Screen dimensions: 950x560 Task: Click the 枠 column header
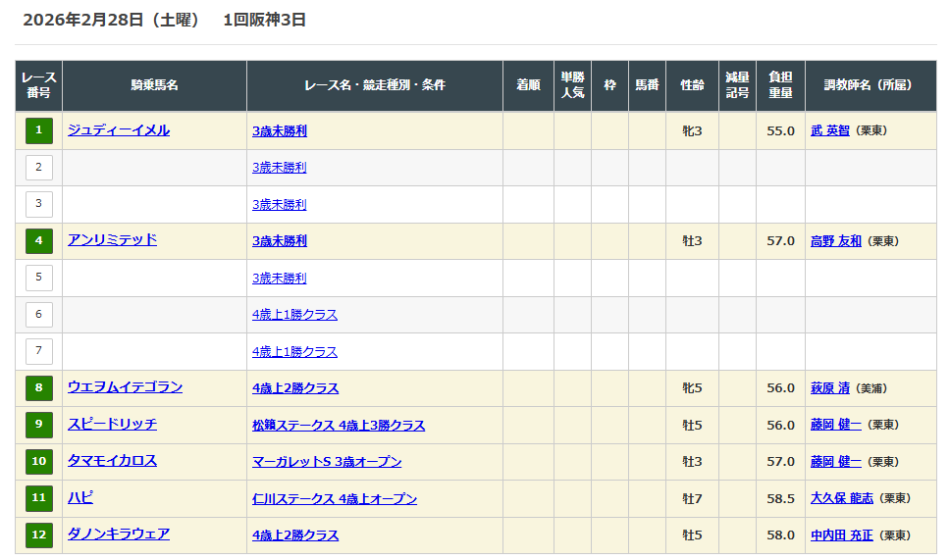point(610,85)
